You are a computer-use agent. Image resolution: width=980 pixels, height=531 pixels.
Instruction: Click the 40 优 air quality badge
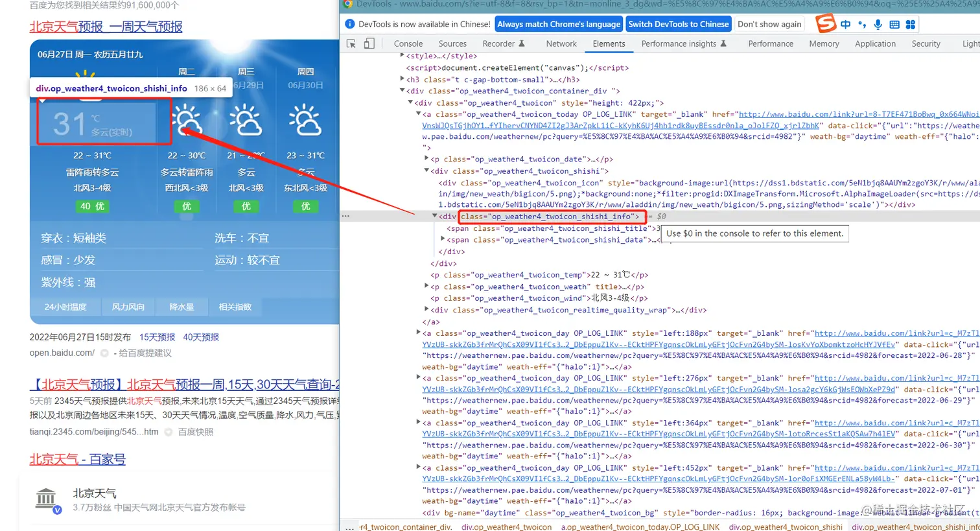click(x=92, y=206)
